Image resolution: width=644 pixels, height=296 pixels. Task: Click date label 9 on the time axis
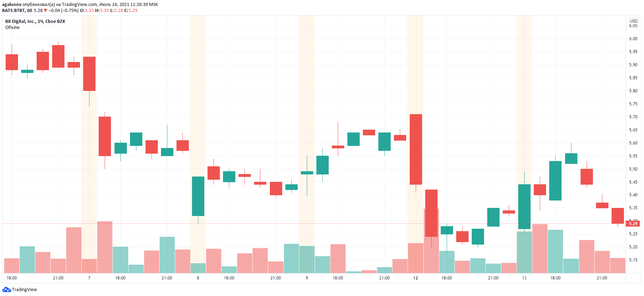click(x=307, y=278)
